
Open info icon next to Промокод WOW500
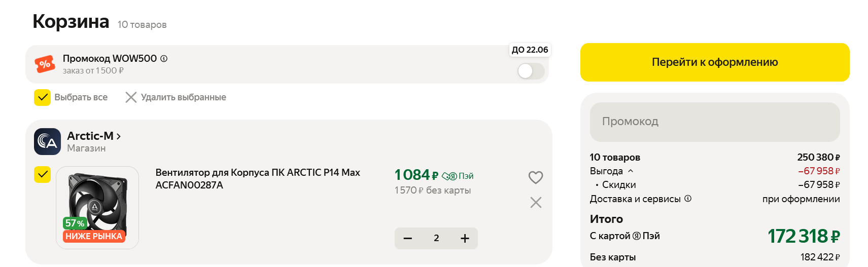(164, 58)
